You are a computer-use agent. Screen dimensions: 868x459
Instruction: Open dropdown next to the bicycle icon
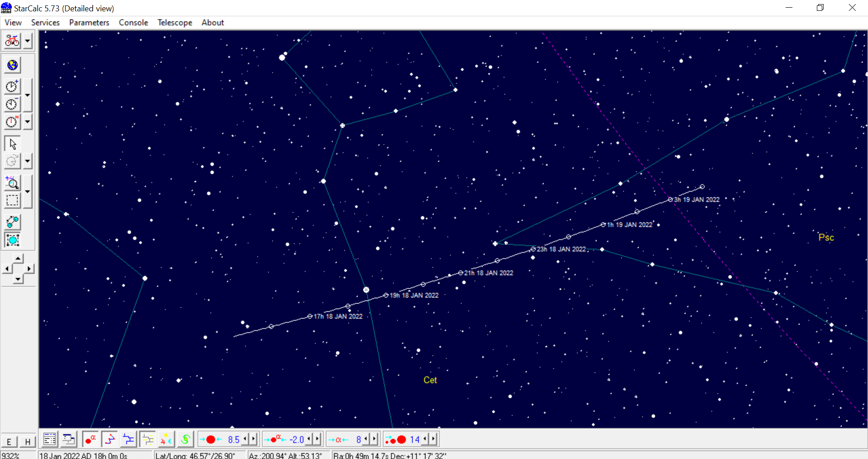click(28, 41)
